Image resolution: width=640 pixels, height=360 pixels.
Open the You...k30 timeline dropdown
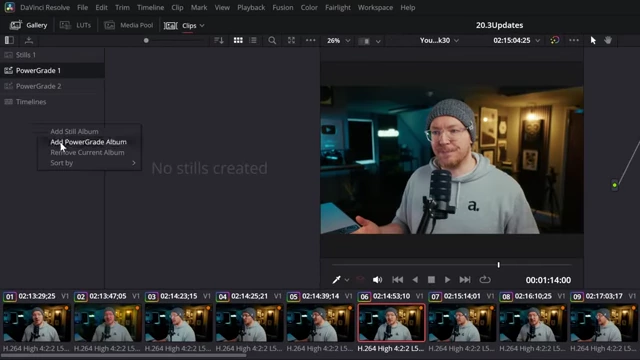439,40
